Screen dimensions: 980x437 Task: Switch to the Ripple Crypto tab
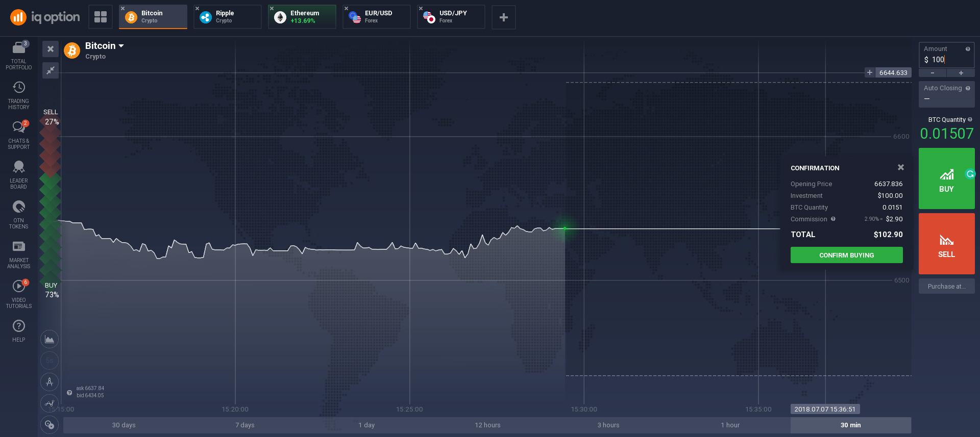point(228,17)
